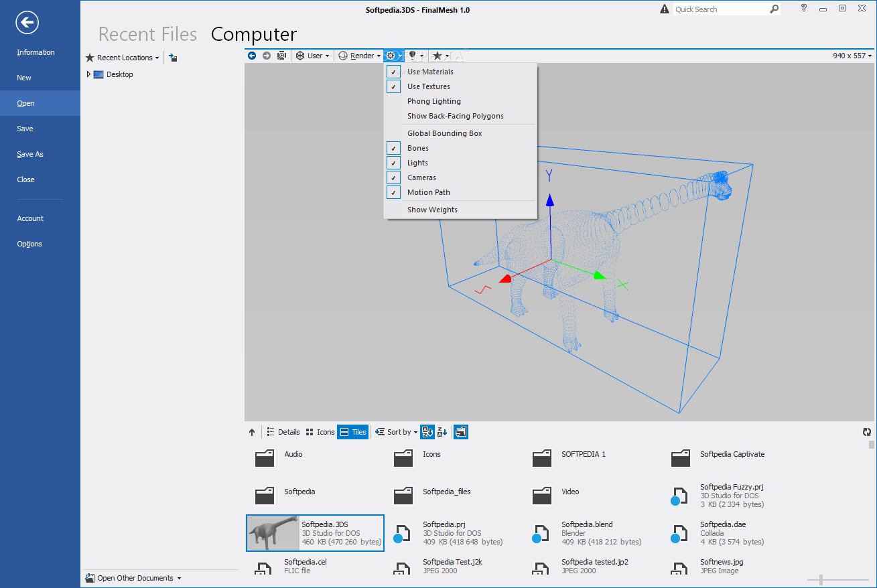Click the warning triangle icon in title bar
Viewport: 877px width, 588px height.
pyautogui.click(x=664, y=9)
